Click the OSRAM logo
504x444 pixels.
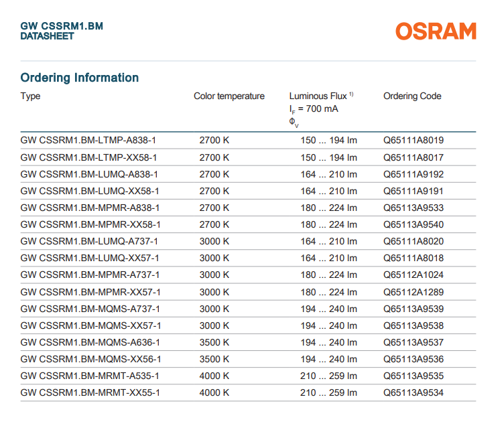pyautogui.click(x=436, y=31)
